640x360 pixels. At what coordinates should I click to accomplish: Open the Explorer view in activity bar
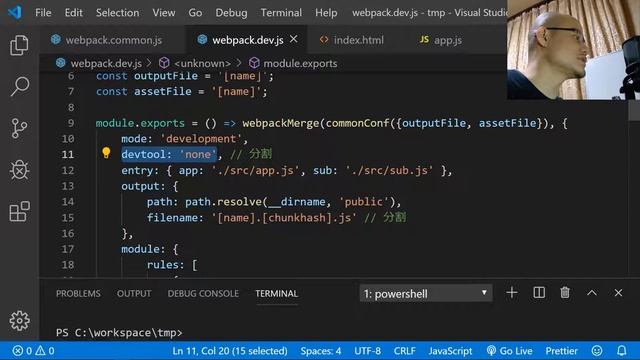coord(19,45)
